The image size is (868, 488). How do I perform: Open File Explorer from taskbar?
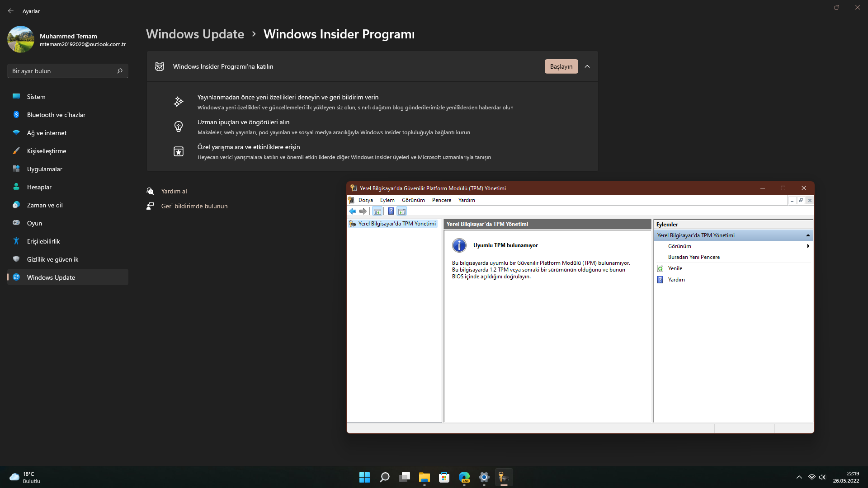point(424,477)
